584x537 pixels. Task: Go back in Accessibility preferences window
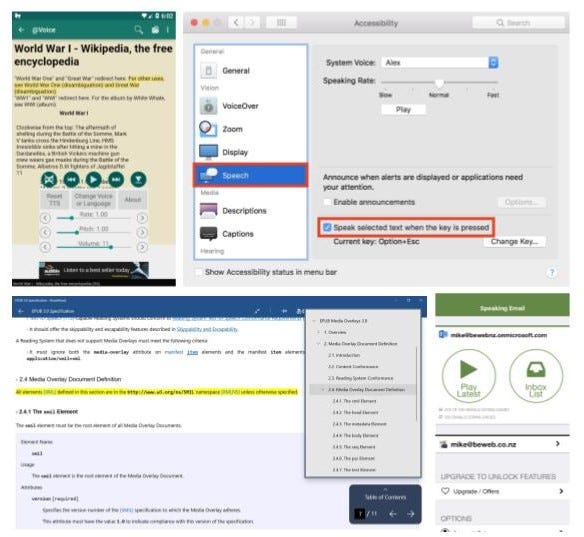[x=236, y=23]
